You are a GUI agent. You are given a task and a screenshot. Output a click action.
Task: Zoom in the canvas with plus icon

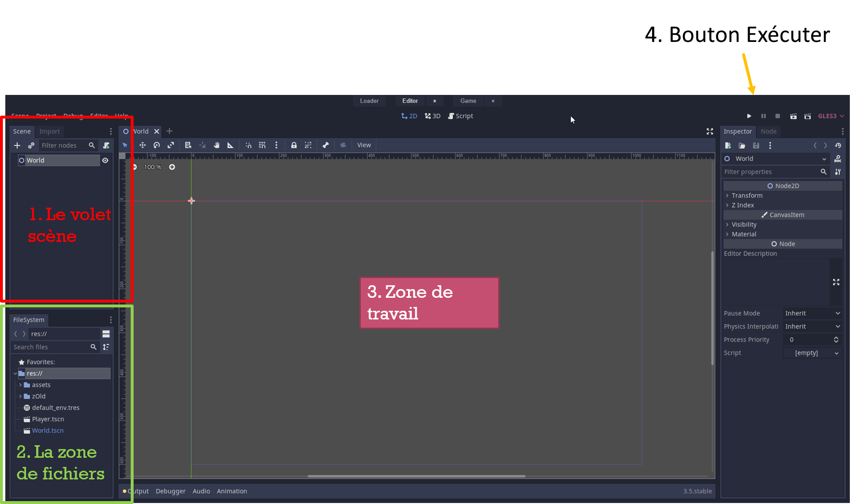pyautogui.click(x=172, y=167)
